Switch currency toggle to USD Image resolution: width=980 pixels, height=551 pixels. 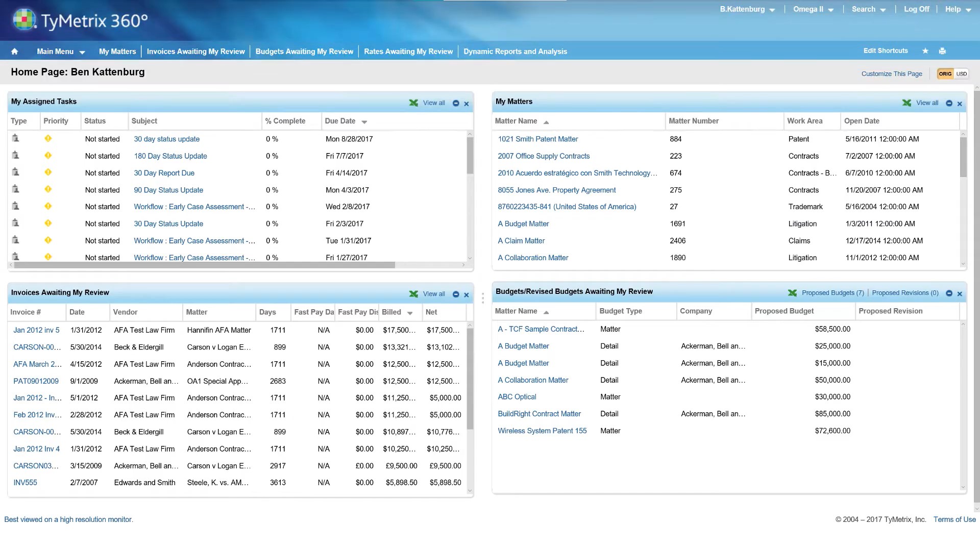pyautogui.click(x=962, y=74)
